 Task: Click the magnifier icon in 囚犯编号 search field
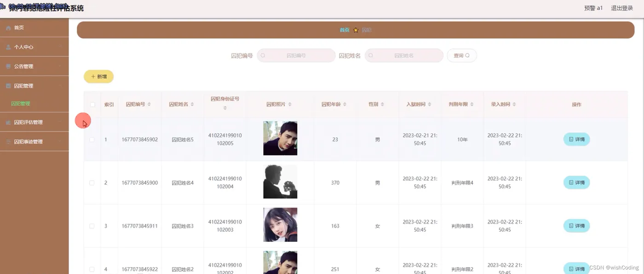[263, 56]
